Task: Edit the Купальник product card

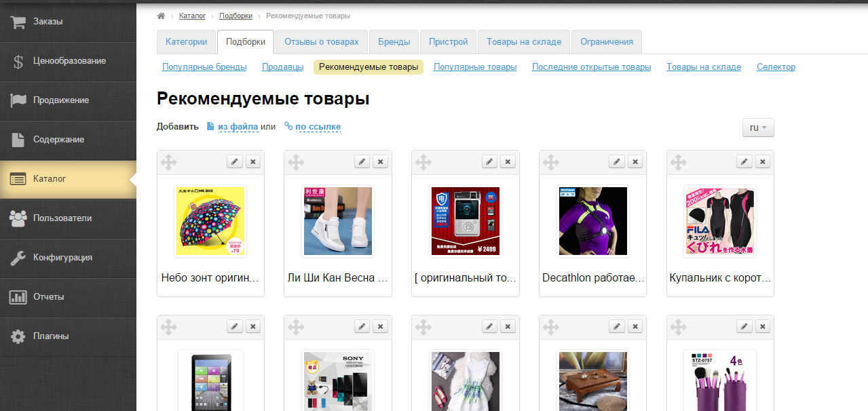Action: click(x=744, y=161)
